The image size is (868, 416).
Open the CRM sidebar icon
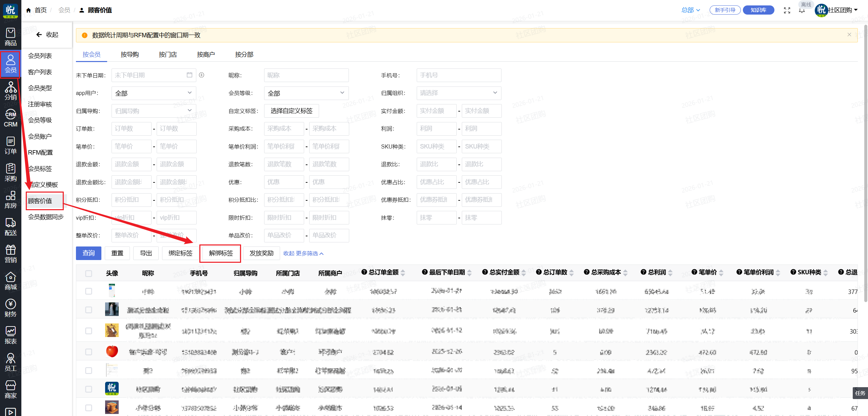(11, 118)
